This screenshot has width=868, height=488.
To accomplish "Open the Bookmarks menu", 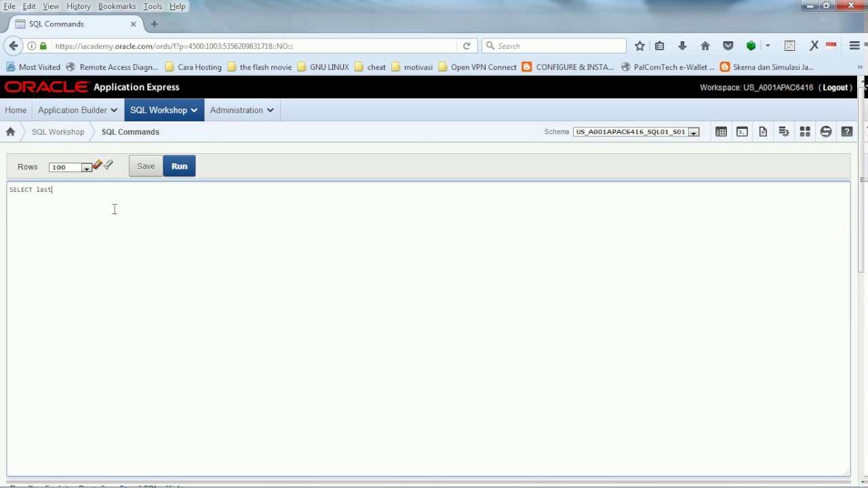I will (x=117, y=6).
